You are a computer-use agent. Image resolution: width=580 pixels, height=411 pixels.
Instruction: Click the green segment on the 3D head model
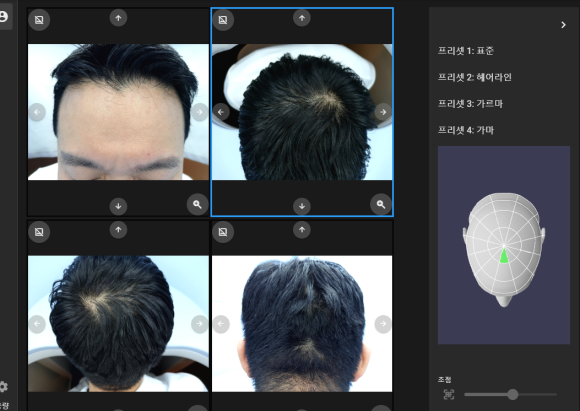pos(504,256)
